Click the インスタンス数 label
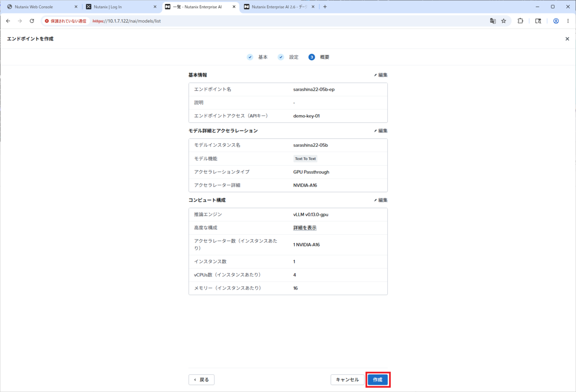 210,261
